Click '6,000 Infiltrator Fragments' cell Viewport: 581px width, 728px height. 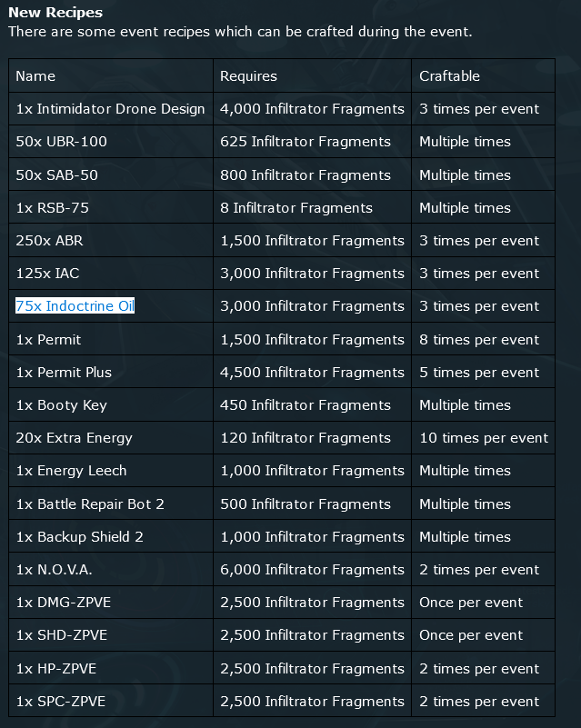tap(312, 569)
